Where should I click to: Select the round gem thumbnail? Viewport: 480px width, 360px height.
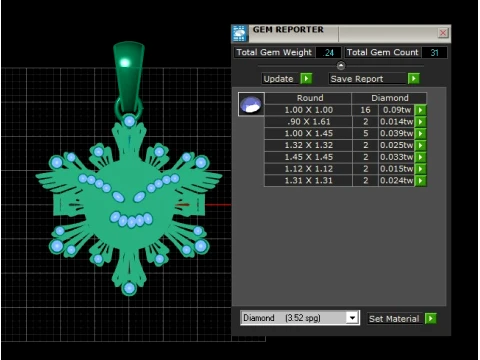[251, 104]
